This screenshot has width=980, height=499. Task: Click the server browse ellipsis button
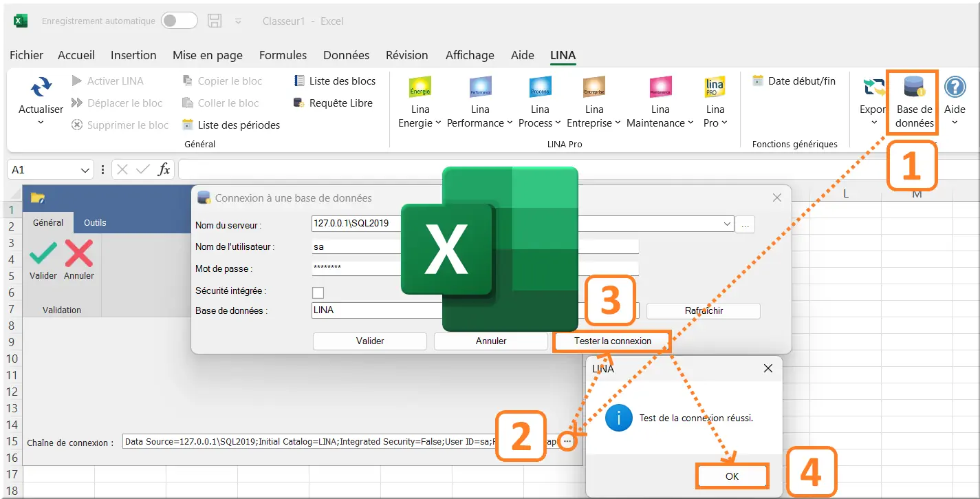coord(745,224)
